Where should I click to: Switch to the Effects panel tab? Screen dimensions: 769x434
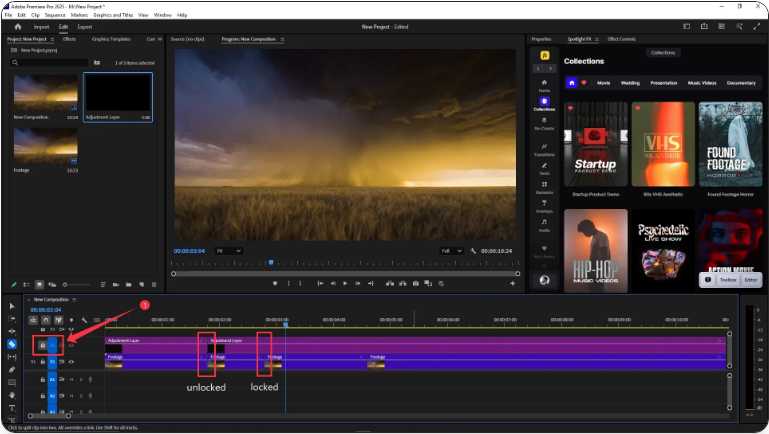tap(69, 39)
